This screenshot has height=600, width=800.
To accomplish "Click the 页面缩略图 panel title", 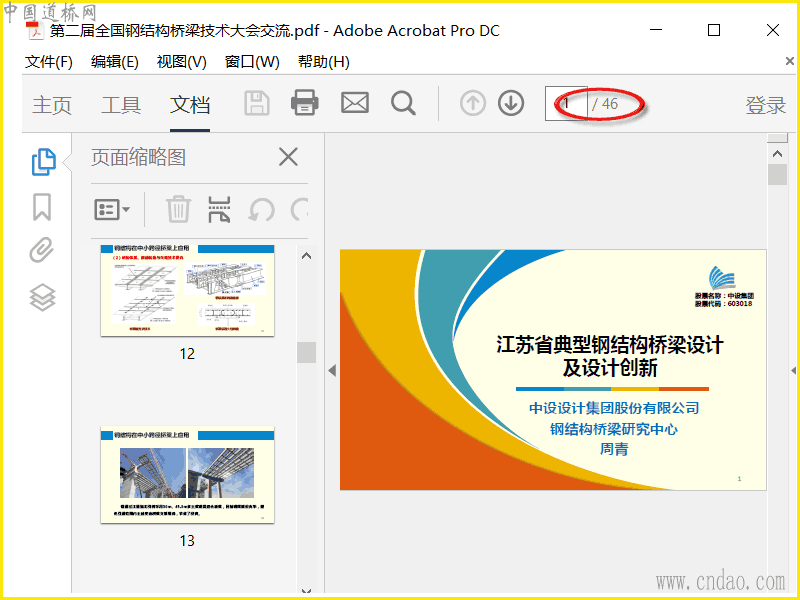I will pos(138,157).
